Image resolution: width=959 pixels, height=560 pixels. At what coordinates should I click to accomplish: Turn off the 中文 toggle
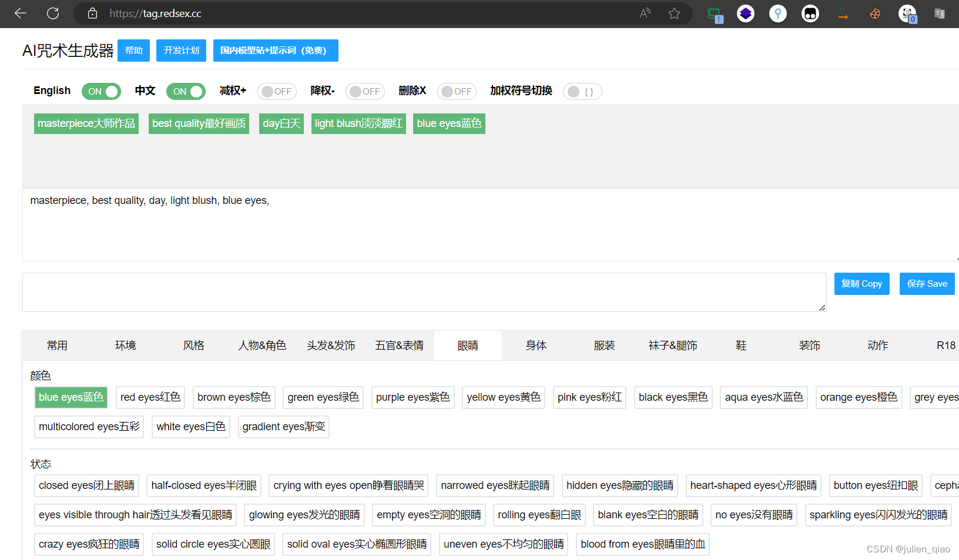point(186,91)
